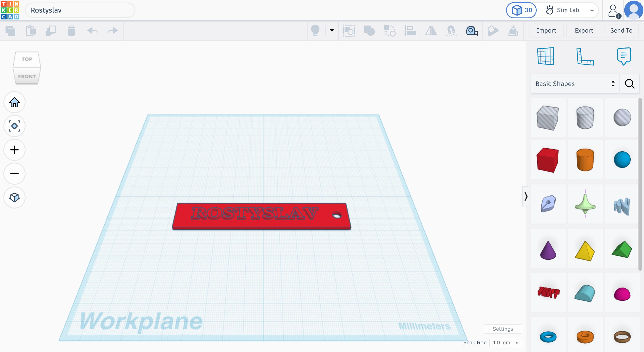Expand the editor mode dropdown chevron
This screenshot has height=352, width=644.
click(592, 10)
